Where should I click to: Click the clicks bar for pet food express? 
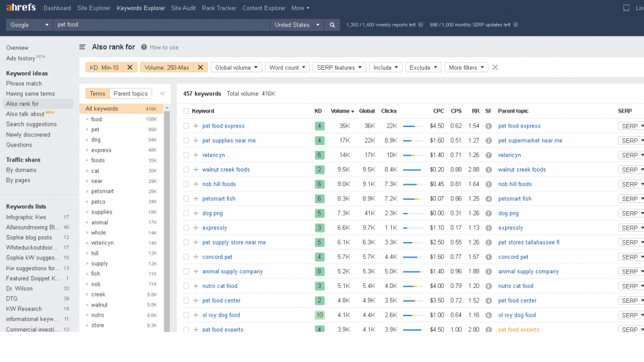click(413, 126)
